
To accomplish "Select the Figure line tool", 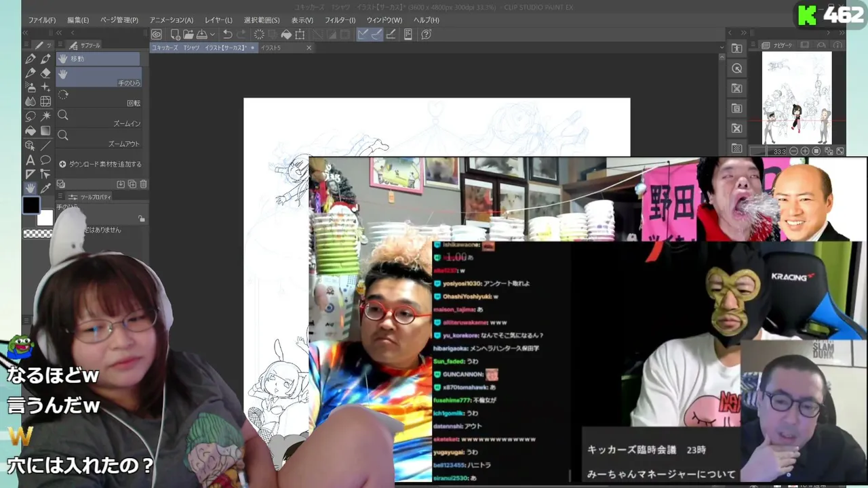I will click(x=45, y=146).
